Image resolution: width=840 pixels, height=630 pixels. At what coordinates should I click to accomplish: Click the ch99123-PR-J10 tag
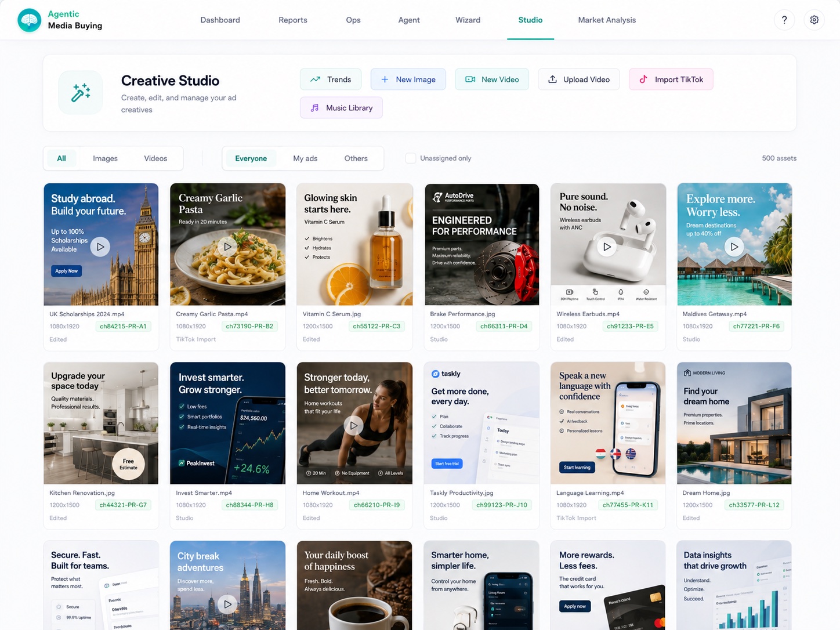click(x=502, y=505)
